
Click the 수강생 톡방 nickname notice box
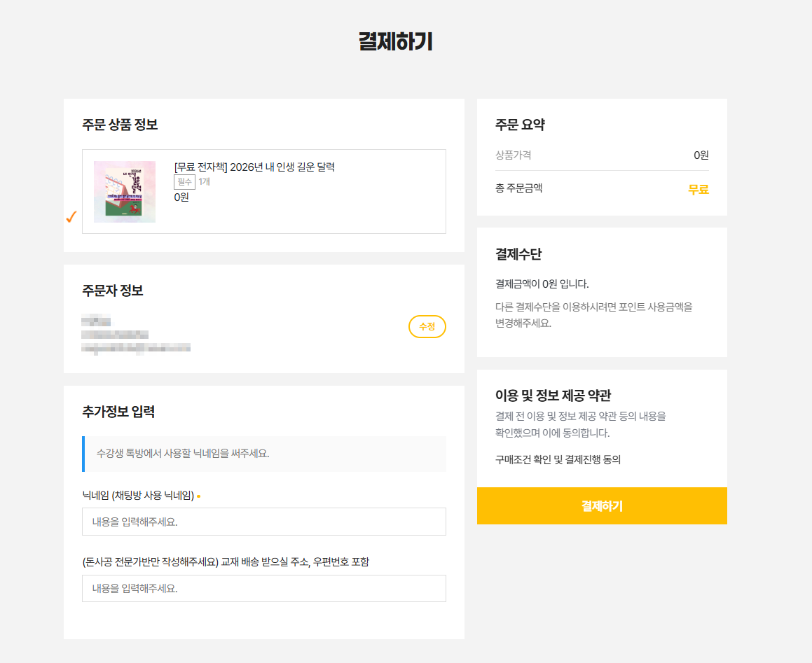264,454
